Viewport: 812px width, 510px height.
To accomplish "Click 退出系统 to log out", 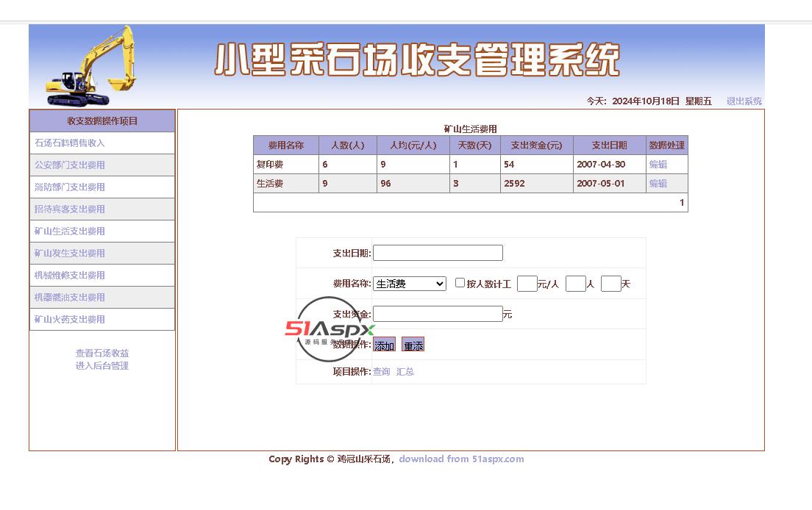I will coord(744,101).
